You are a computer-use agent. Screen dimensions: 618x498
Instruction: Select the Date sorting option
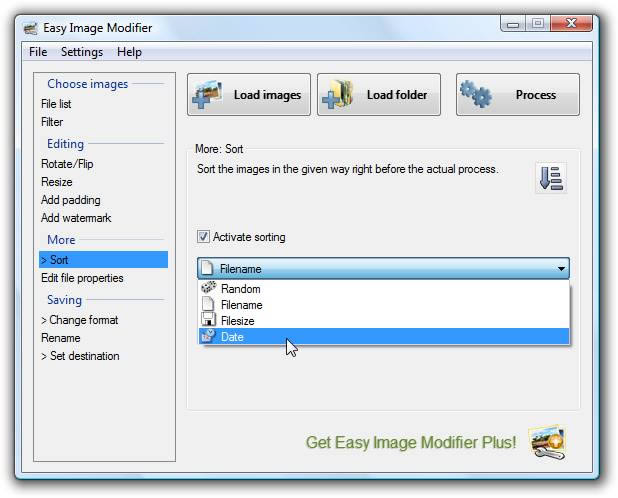pyautogui.click(x=383, y=336)
